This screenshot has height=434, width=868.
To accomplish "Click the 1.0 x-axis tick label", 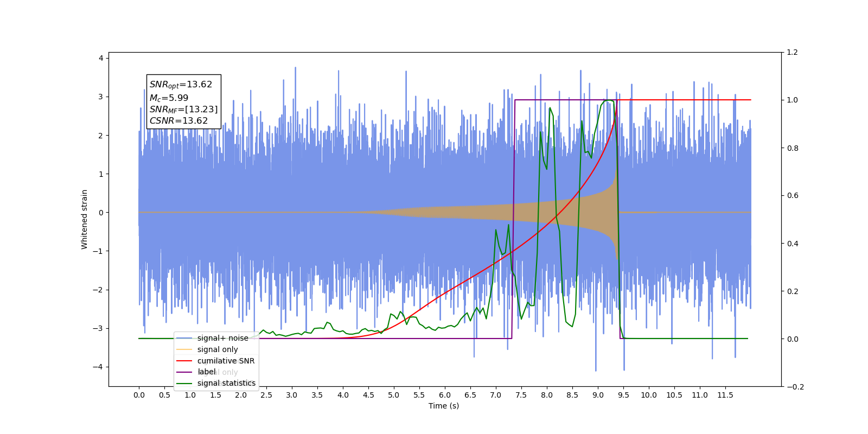I will [190, 395].
